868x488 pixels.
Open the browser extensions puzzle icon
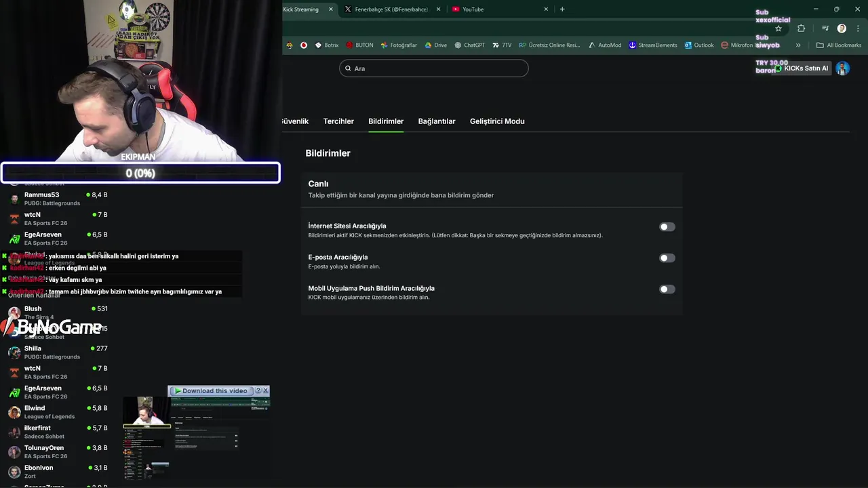(x=802, y=28)
